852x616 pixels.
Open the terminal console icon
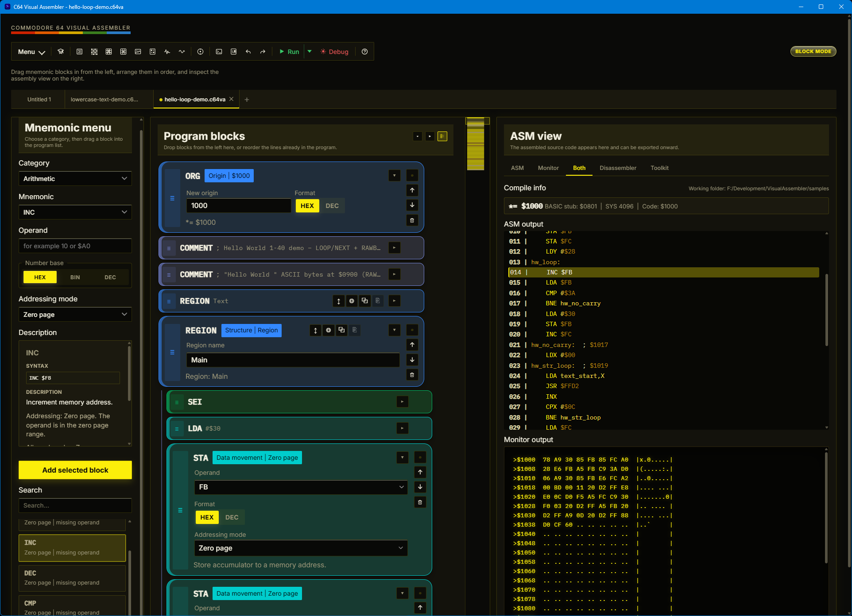pyautogui.click(x=219, y=52)
